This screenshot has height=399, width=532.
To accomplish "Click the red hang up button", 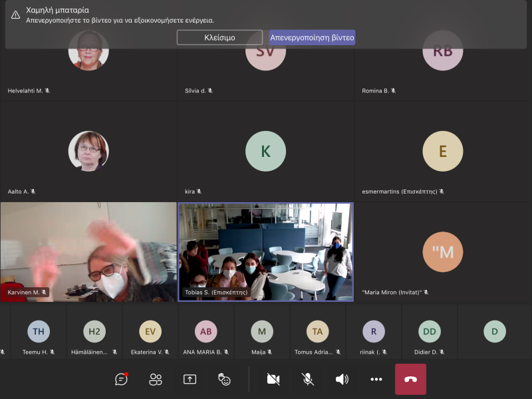I will point(410,379).
